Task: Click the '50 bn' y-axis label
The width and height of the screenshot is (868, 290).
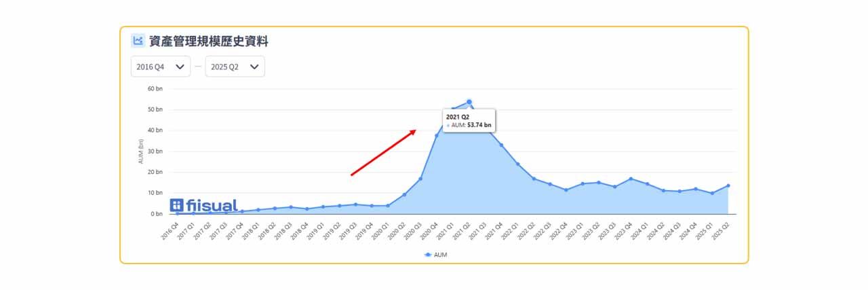Action: [x=155, y=109]
